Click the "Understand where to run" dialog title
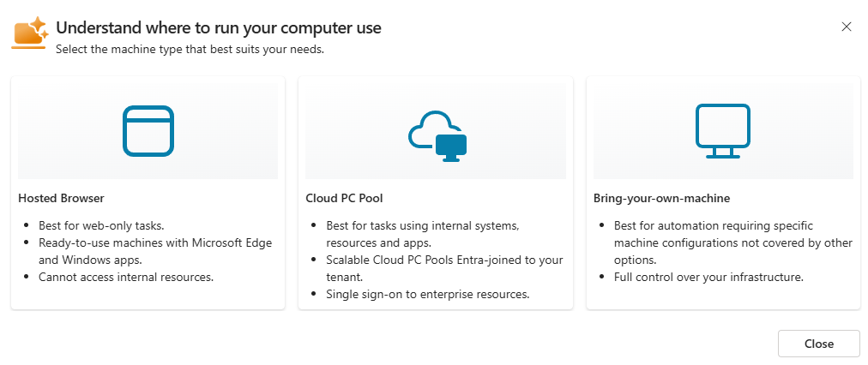The image size is (868, 365). 219,27
